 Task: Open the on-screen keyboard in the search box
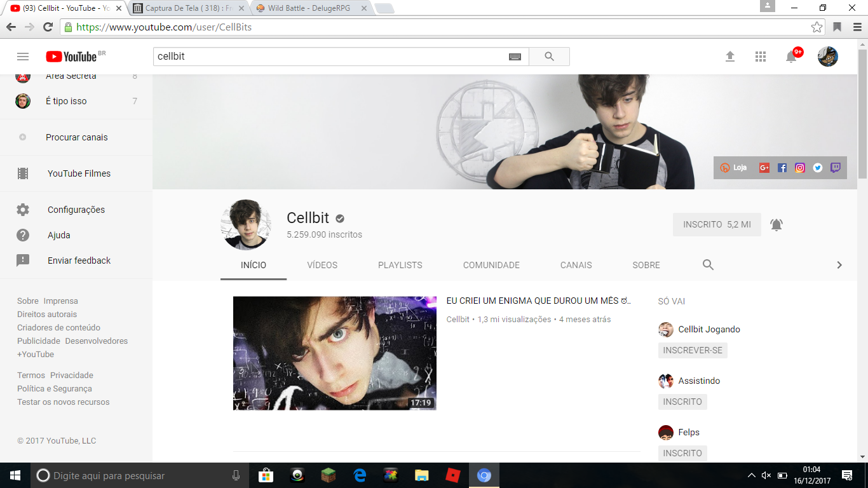click(x=515, y=57)
